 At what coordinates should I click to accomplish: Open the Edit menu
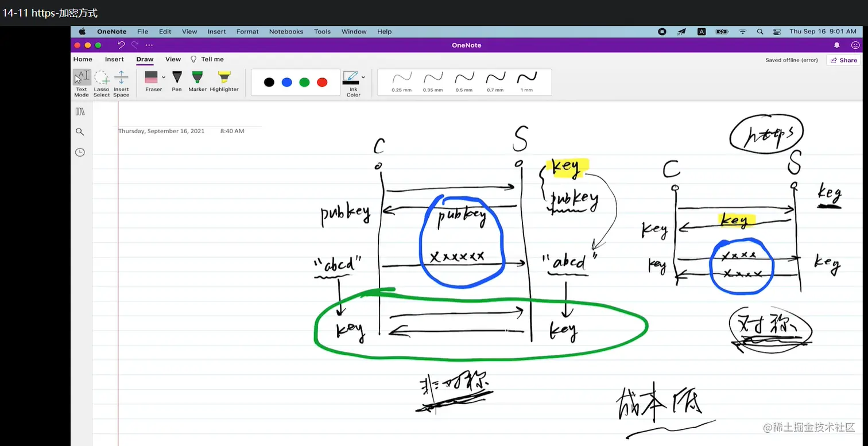(x=165, y=32)
